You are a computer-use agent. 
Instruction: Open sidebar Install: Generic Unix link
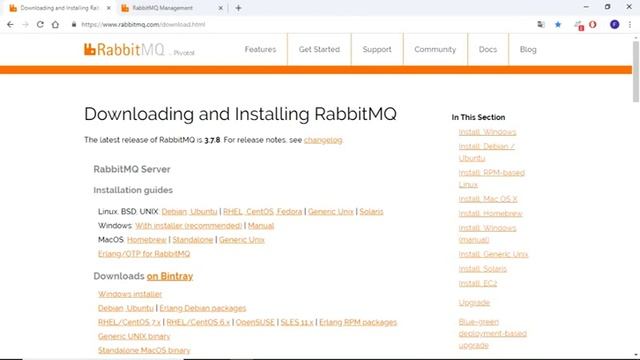coord(493,254)
